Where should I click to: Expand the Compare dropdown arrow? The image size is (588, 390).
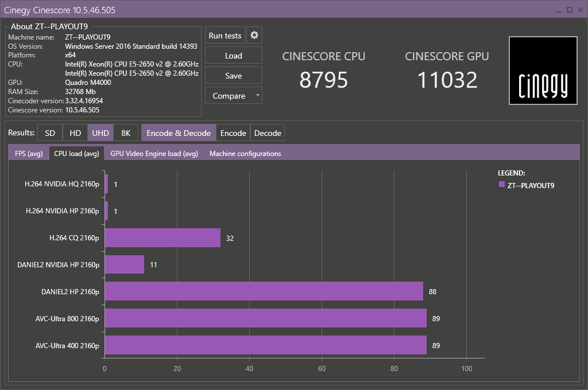click(258, 95)
